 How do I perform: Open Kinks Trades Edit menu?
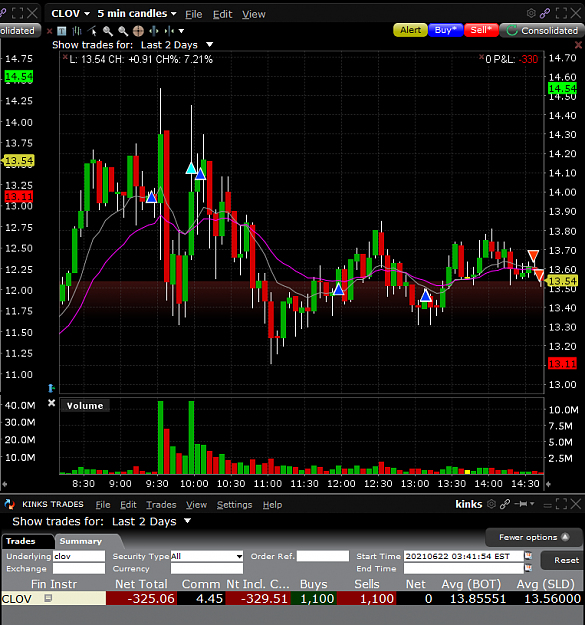[x=128, y=505]
